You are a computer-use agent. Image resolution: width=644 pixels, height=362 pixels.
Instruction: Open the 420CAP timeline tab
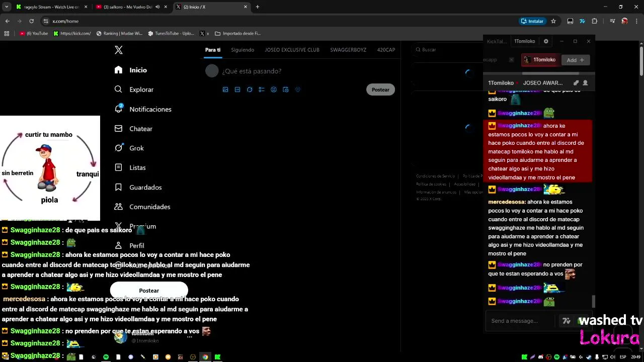(386, 50)
